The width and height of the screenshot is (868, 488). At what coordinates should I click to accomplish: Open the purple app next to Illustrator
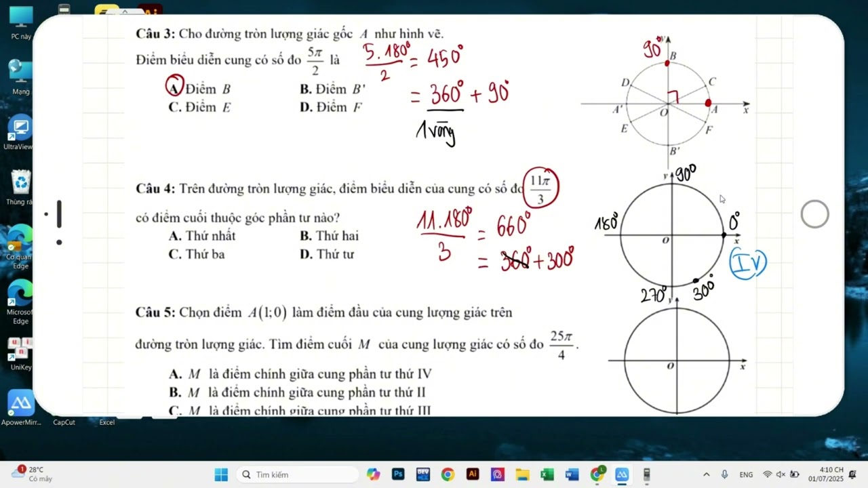click(x=498, y=474)
